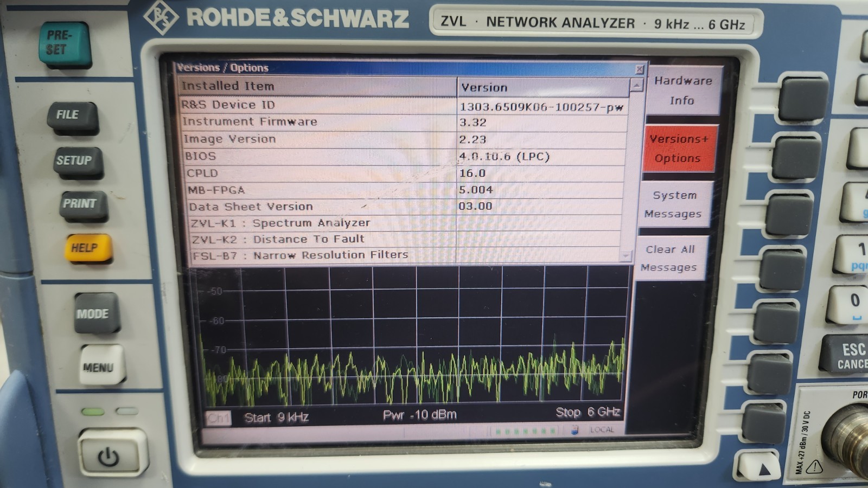Click the version table scroll-up arrow
Image resolution: width=868 pixels, height=488 pixels.
tap(636, 85)
